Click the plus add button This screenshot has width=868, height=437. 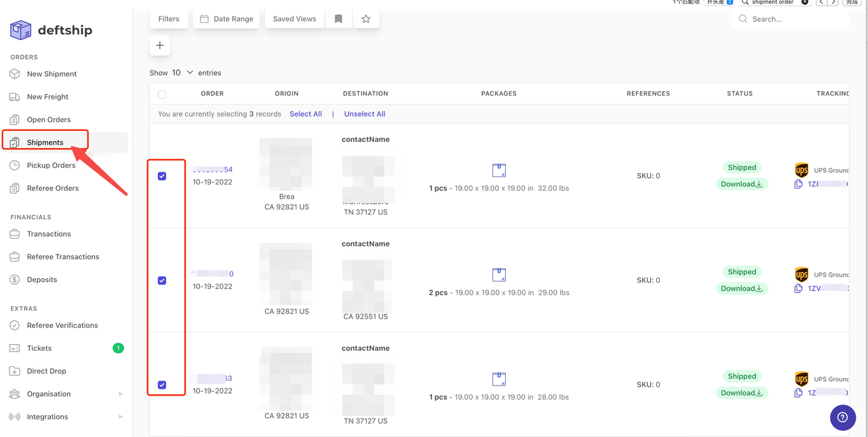click(160, 45)
